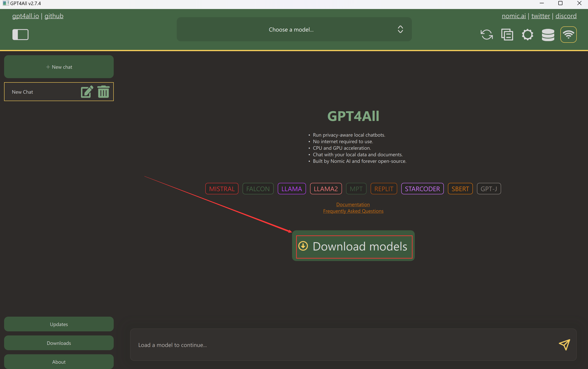
Task: Click the reload response icon
Action: click(487, 34)
